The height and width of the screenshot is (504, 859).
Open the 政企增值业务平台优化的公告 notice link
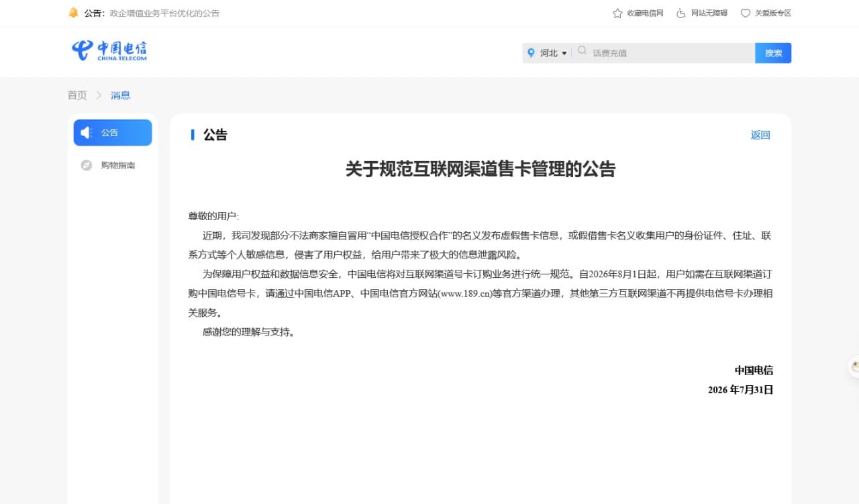tap(164, 13)
